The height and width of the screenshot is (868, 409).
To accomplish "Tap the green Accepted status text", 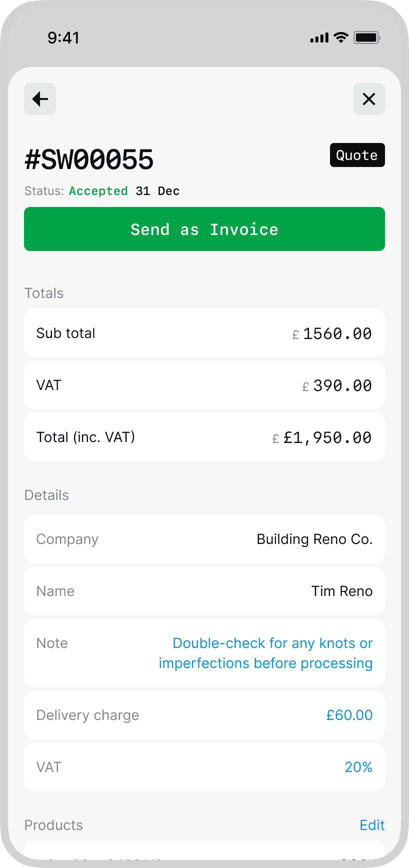I will 98,191.
